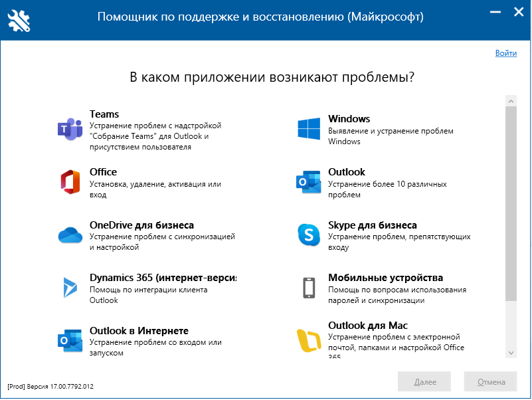Choose Dynamics 365 (интернет-версия) heading

point(163,278)
